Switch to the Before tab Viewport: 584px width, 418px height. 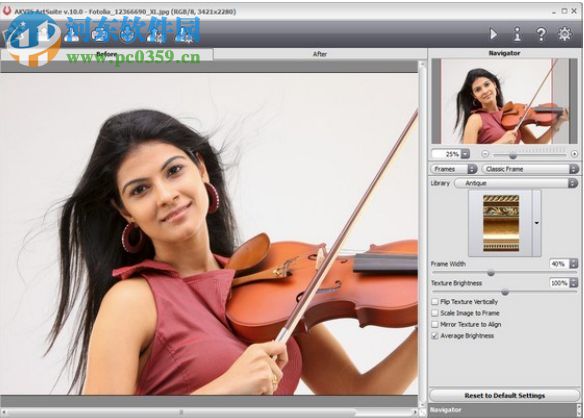click(107, 54)
